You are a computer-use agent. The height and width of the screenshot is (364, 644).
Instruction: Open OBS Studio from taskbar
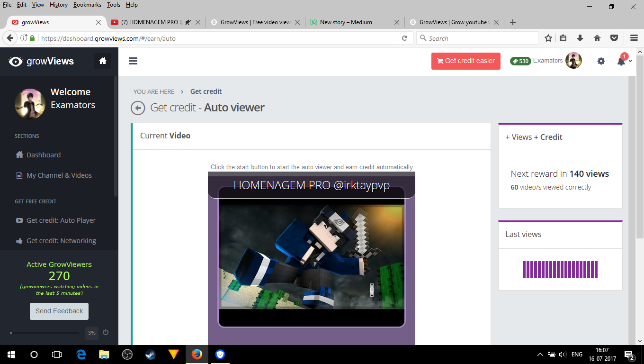click(x=127, y=354)
